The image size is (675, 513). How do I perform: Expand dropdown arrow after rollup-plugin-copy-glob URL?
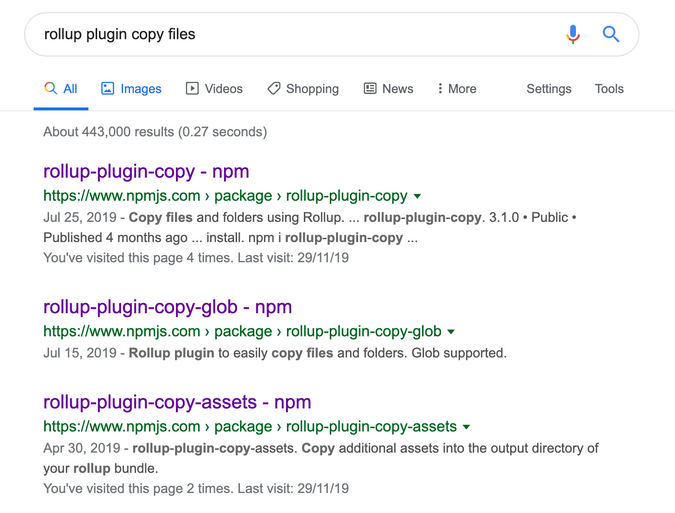[451, 332]
